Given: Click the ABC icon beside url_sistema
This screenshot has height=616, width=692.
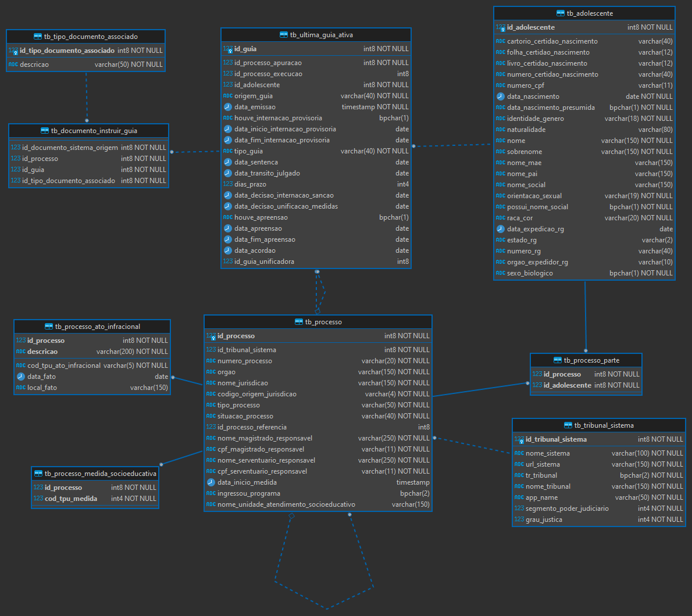Looking at the screenshot, I should coord(519,464).
